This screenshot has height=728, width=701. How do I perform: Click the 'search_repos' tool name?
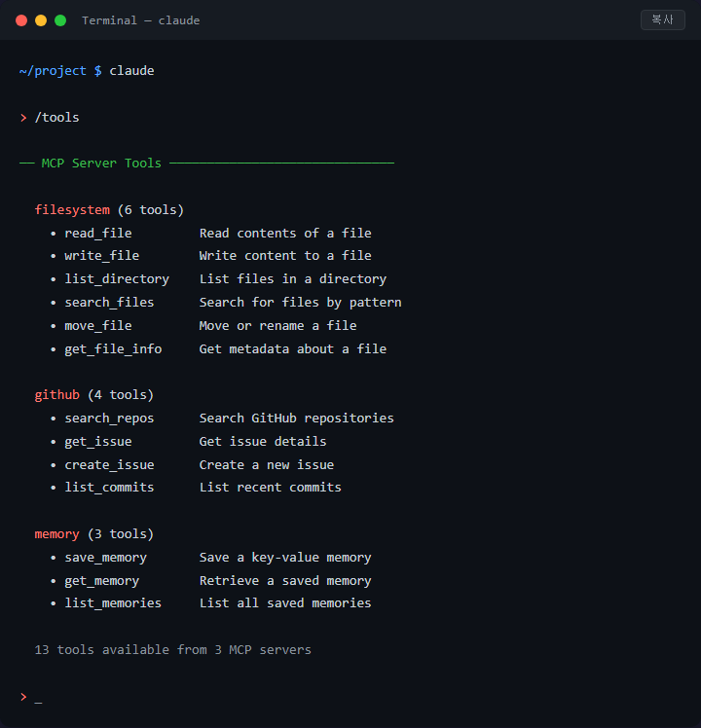tap(109, 419)
